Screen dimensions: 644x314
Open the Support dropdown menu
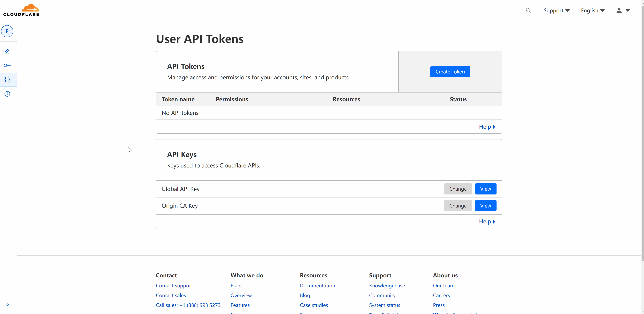(557, 10)
